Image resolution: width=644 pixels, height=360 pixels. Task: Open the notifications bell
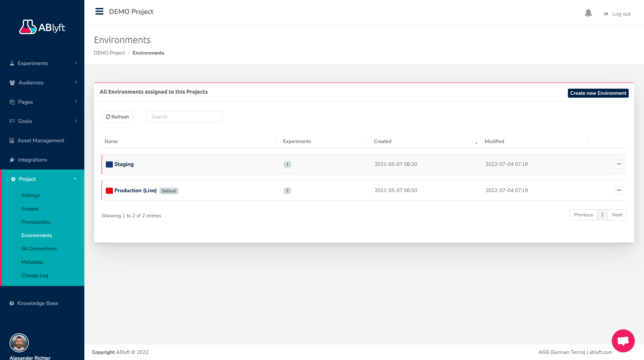(x=588, y=13)
